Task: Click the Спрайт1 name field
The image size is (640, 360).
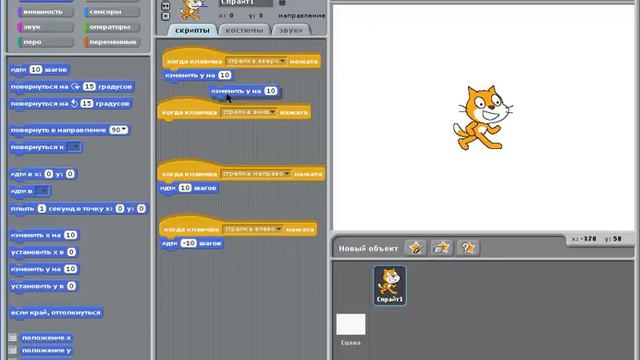Action: 246,3
